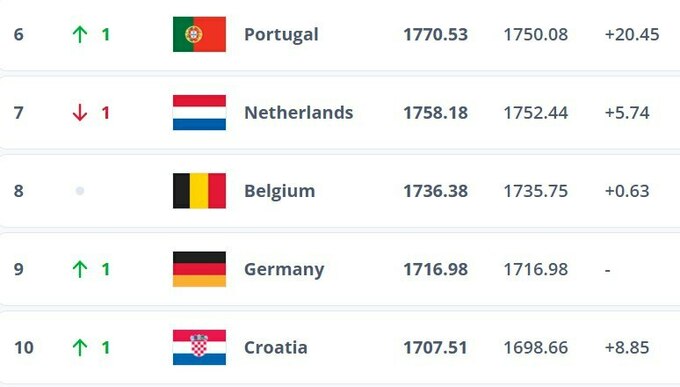Click Croatia's green up arrow
This screenshot has height=387, width=680.
pos(80,348)
